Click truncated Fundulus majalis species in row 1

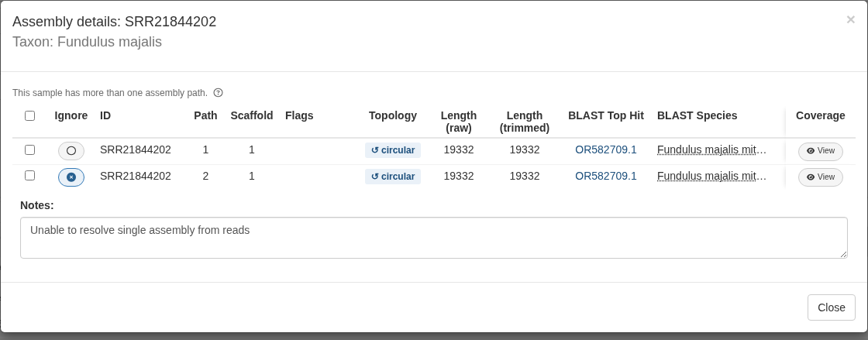(712, 149)
